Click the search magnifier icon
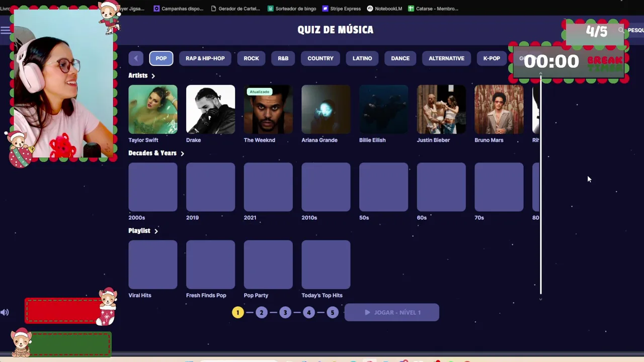 tap(621, 30)
